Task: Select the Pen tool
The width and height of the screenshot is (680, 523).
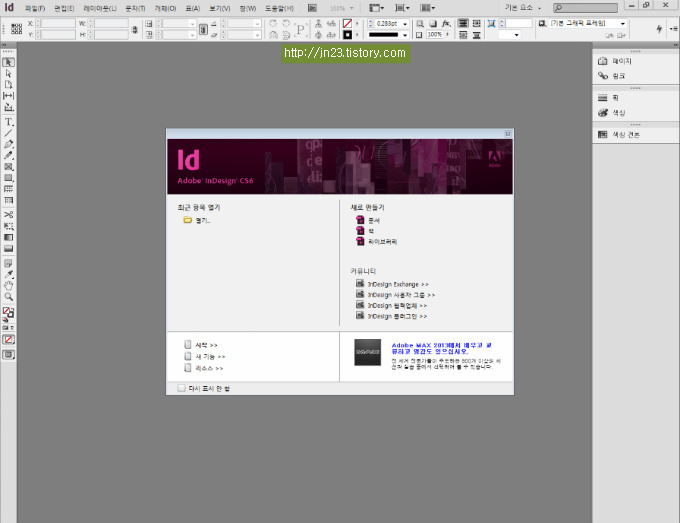Action: point(8,144)
